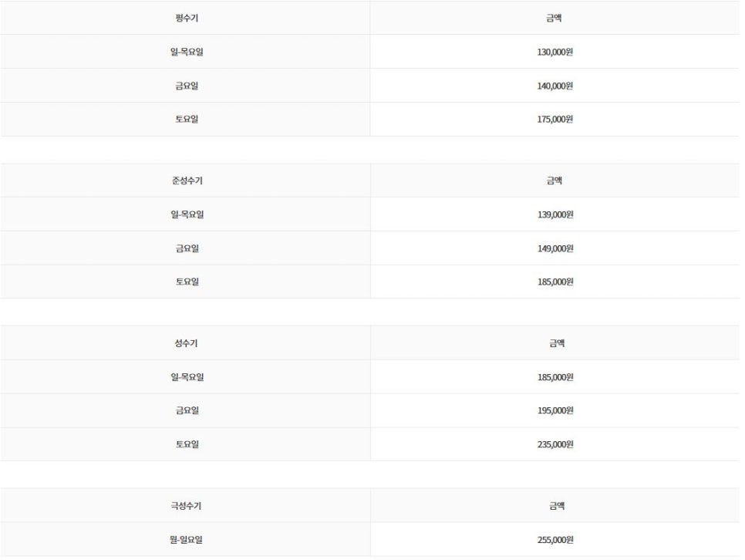Select the 175,000원 Saturday price
745x560 pixels.
tap(555, 120)
